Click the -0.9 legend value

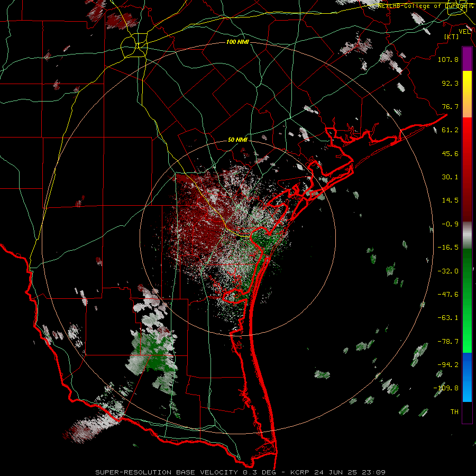point(450,224)
